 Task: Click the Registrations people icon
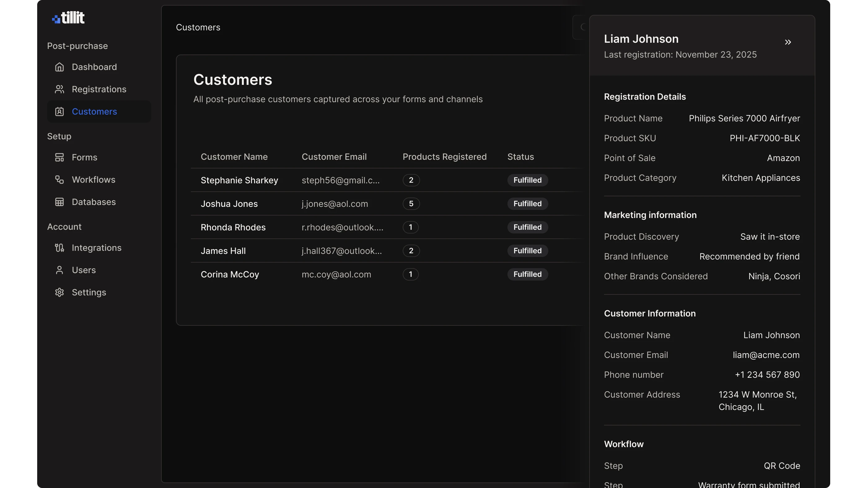pyautogui.click(x=59, y=89)
